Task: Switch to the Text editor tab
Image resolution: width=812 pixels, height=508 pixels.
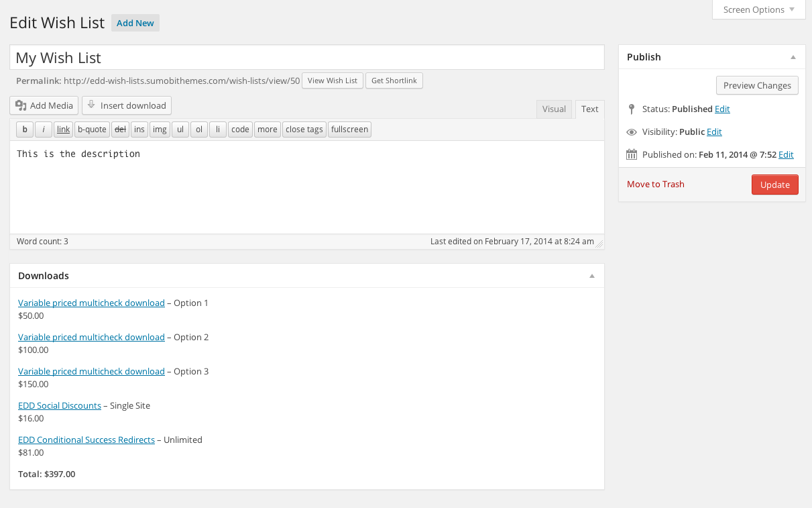Action: pos(589,109)
